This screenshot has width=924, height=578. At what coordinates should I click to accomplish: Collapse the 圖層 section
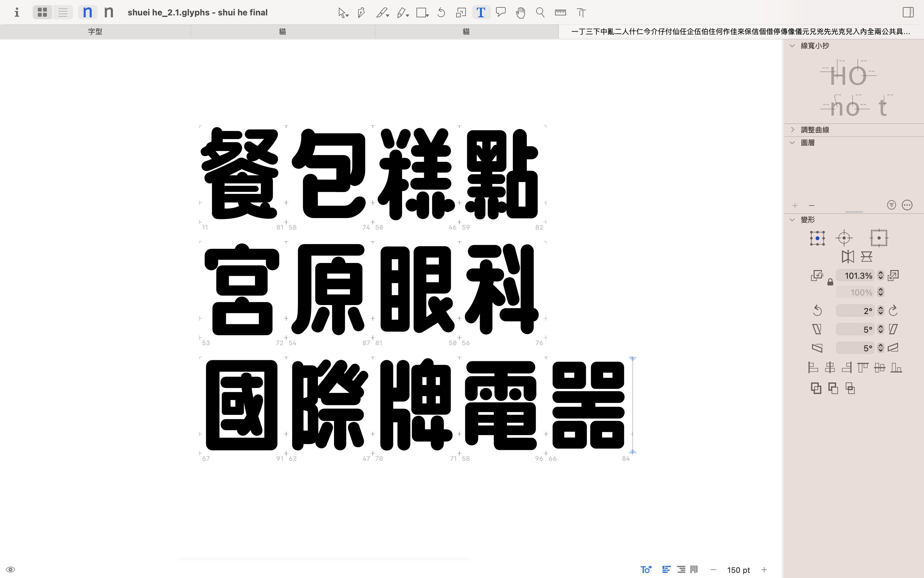pyautogui.click(x=792, y=143)
